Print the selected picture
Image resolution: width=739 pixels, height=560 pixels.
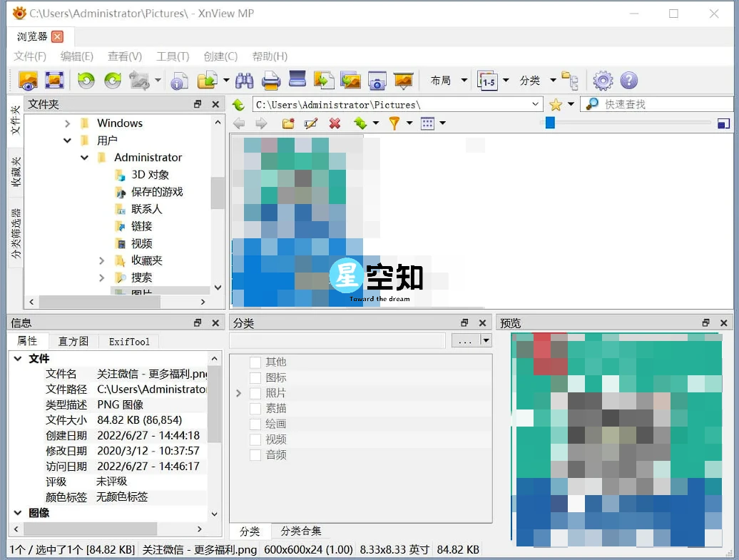click(x=271, y=80)
